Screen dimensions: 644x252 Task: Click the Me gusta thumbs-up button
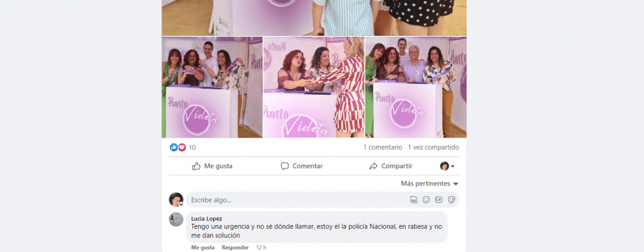213,167
